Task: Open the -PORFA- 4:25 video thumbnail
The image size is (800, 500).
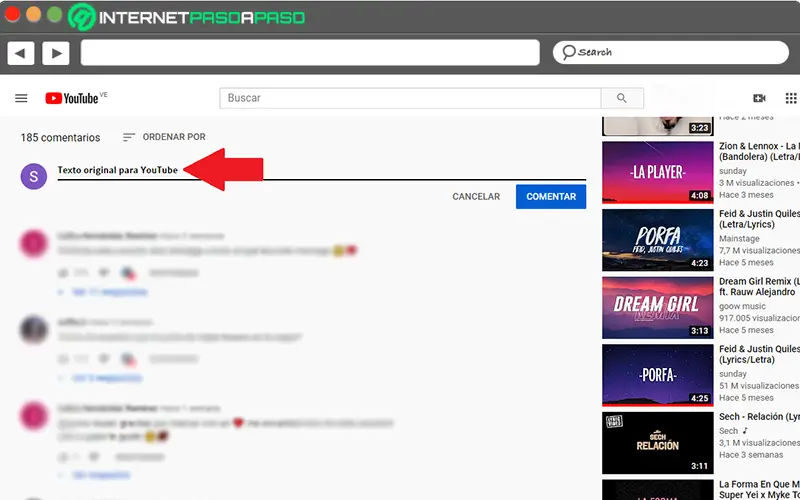Action: pyautogui.click(x=658, y=376)
